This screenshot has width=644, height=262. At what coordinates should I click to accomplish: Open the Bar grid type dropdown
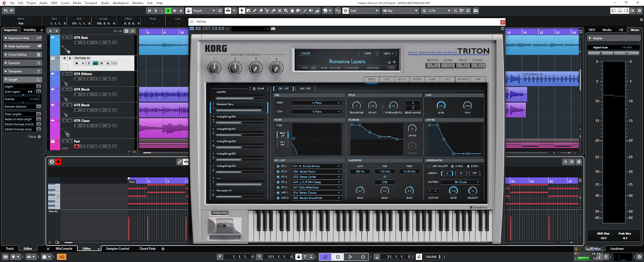[x=400, y=10]
